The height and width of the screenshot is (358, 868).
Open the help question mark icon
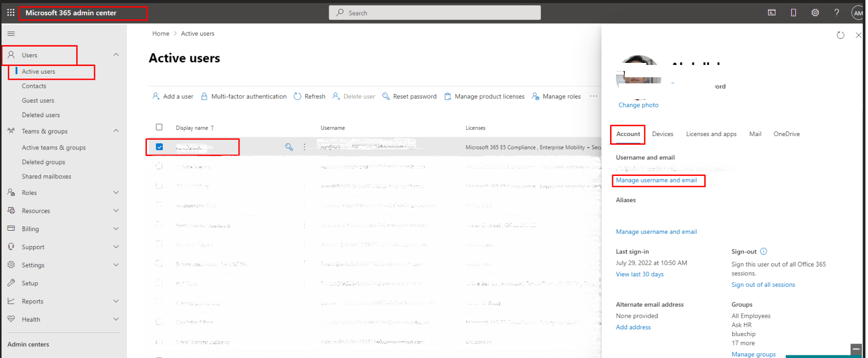tap(837, 13)
